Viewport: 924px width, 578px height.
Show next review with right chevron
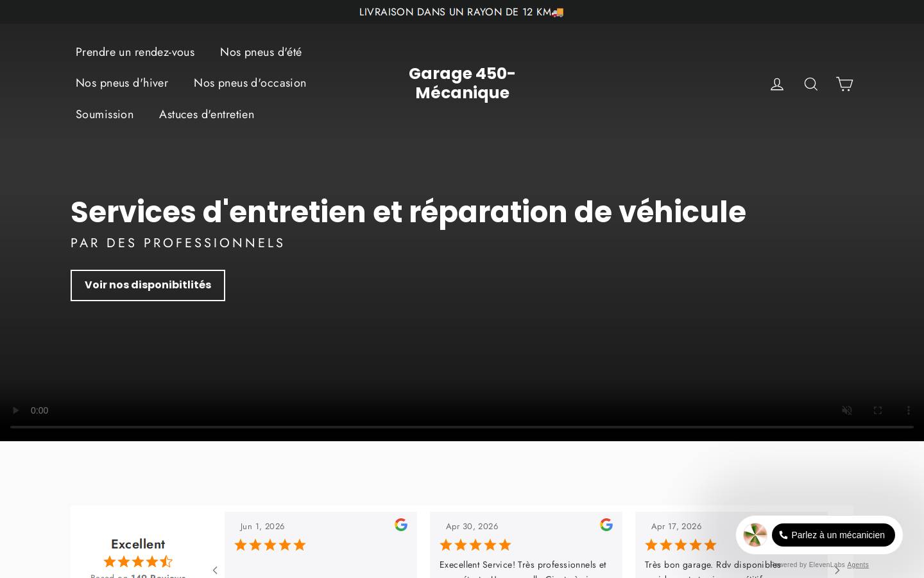pos(837,570)
